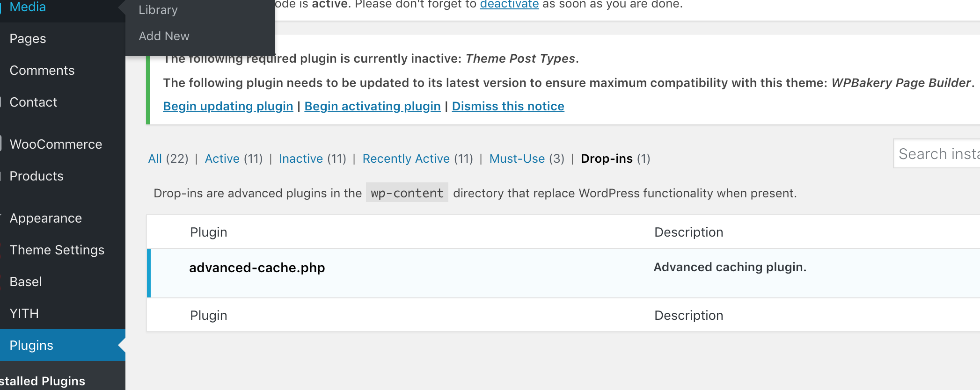Screen dimensions: 980x390
Task: Dismiss this notice
Action: 508,106
